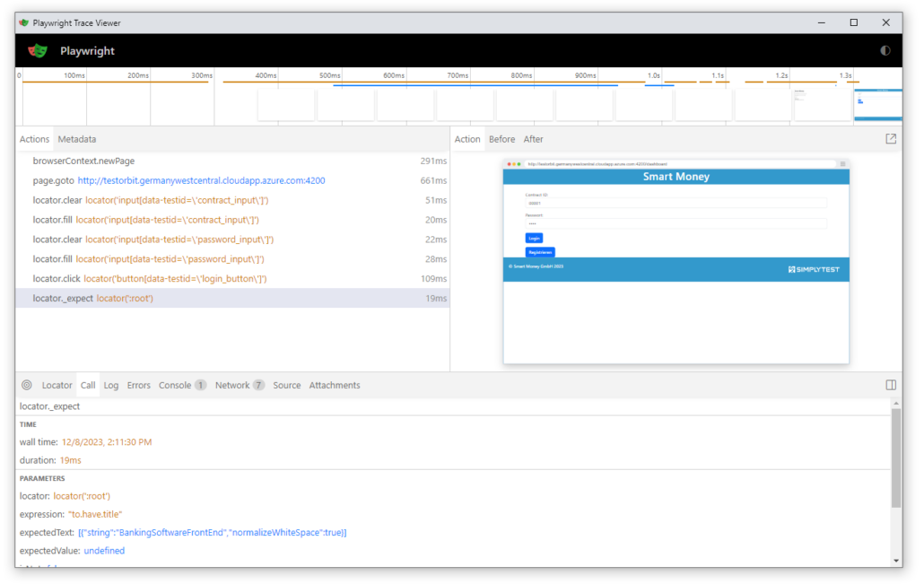Toggle the dark/light theme icon

click(x=885, y=51)
